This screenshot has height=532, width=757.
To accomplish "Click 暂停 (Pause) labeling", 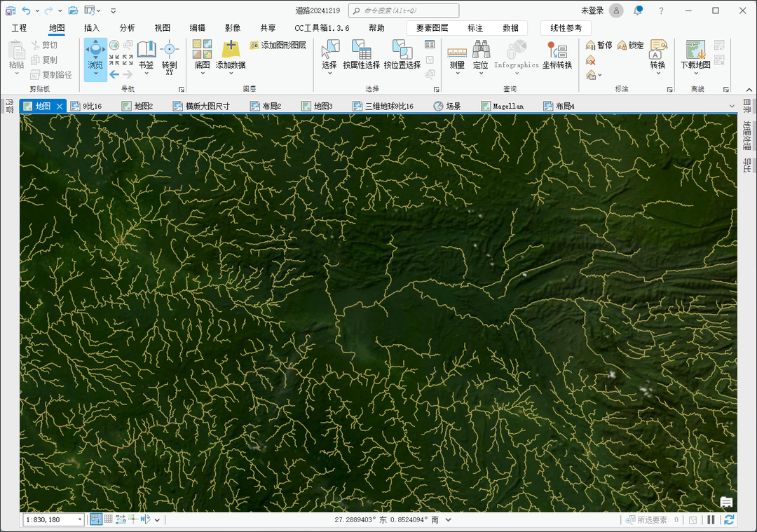I will [599, 46].
